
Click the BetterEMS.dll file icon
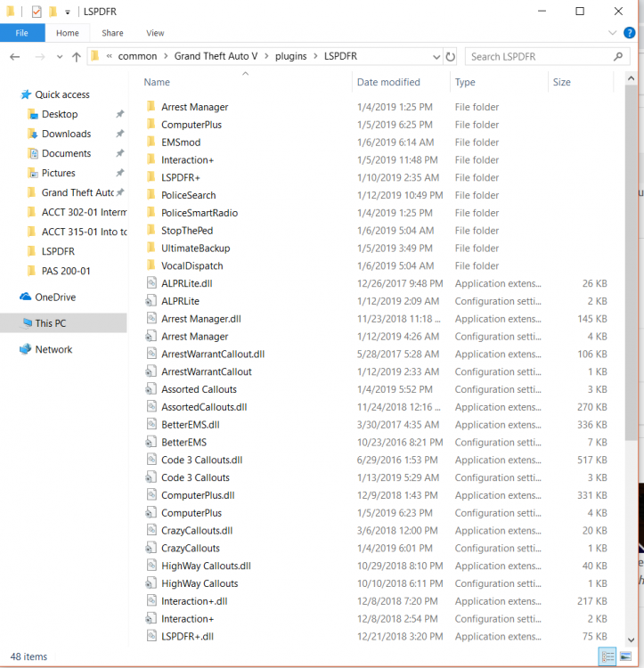pos(151,424)
